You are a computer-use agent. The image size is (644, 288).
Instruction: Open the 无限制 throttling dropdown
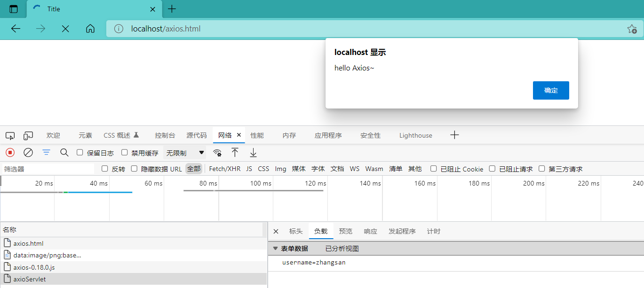185,153
